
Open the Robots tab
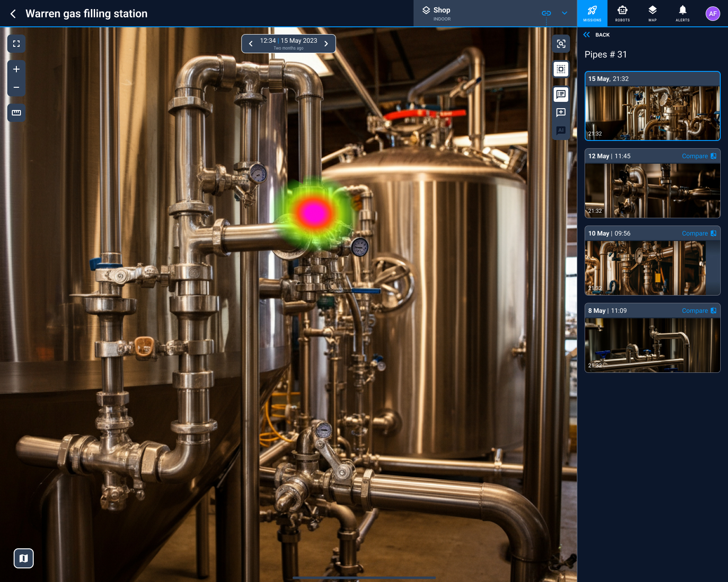click(622, 13)
